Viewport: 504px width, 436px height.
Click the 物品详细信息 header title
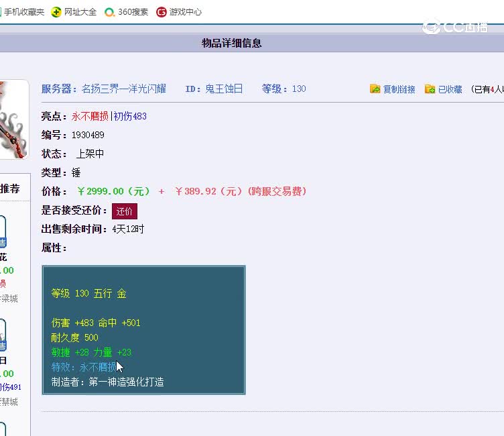point(231,43)
